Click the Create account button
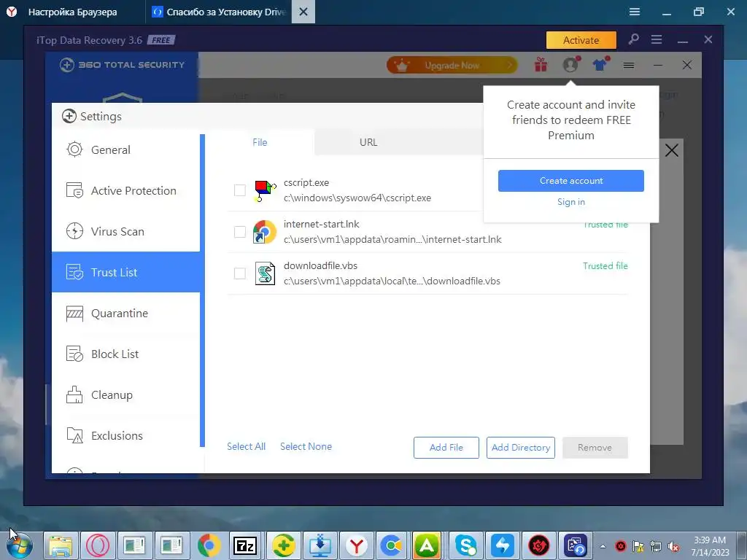Viewport: 747px width, 560px height. click(570, 181)
